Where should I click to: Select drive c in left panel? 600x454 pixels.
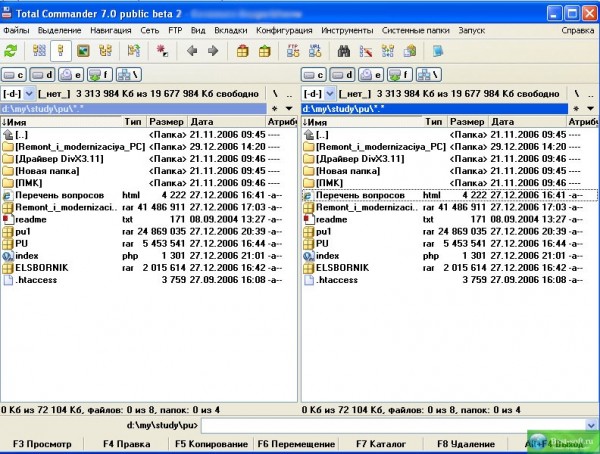tap(15, 74)
